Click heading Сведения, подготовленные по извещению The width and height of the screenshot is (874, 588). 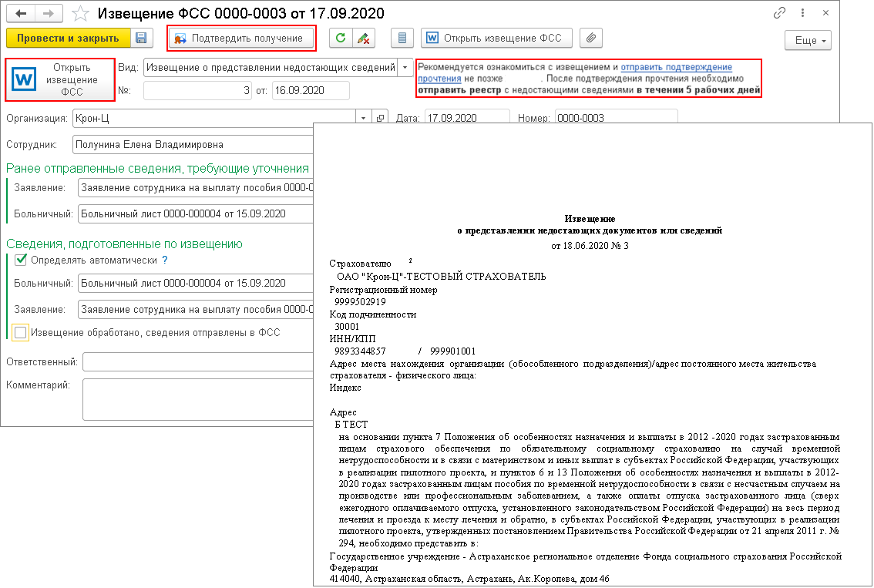point(124,244)
